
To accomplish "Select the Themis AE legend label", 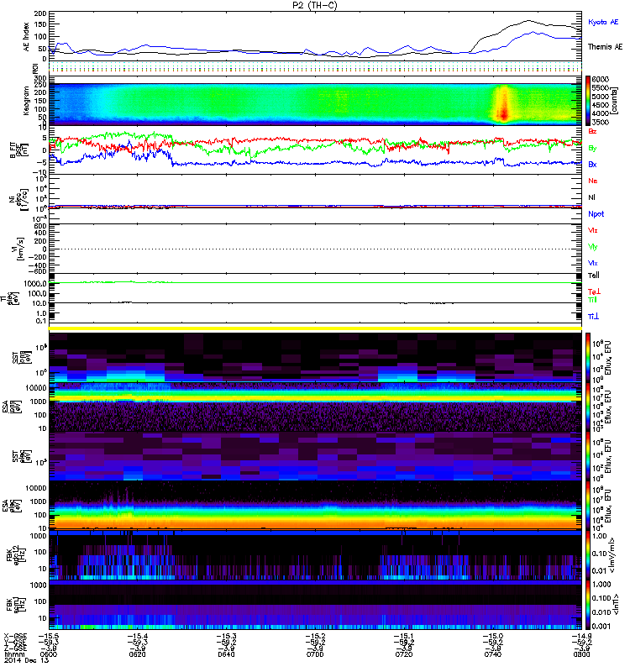I will pyautogui.click(x=605, y=47).
